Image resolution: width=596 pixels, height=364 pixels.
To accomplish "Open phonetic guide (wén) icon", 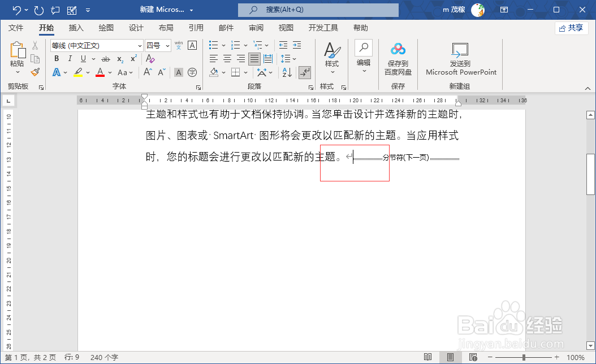I will (179, 45).
